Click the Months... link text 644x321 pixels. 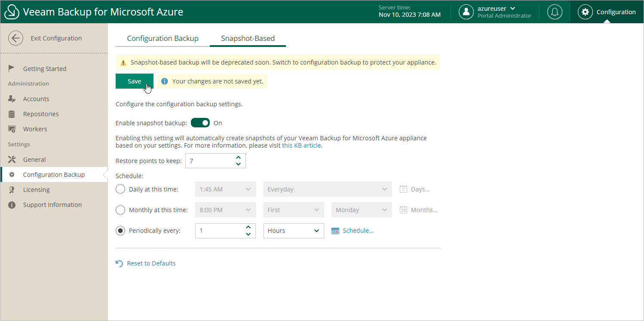[x=424, y=210]
